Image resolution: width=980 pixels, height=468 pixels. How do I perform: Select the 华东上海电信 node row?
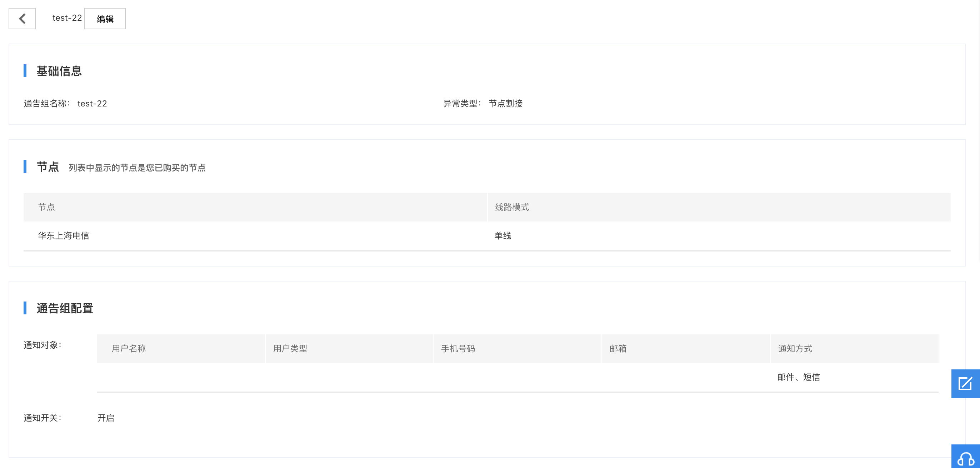tap(487, 236)
